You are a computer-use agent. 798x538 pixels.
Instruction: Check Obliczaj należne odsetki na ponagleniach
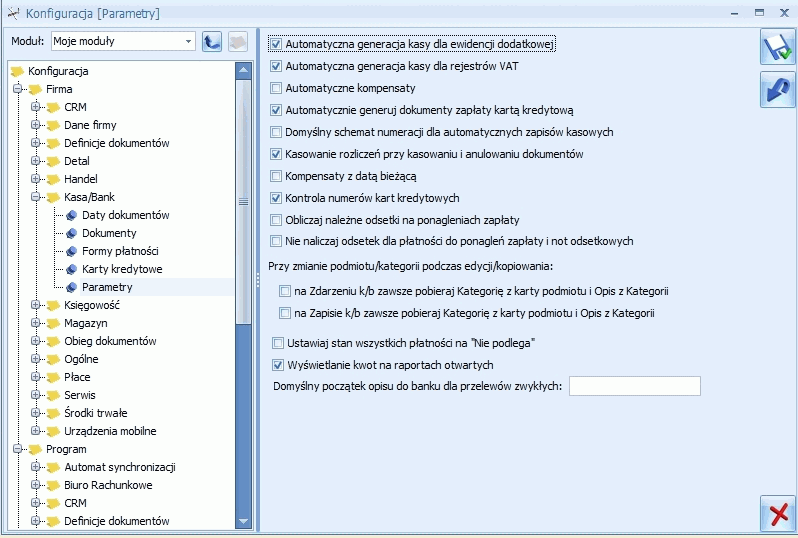pyautogui.click(x=276, y=220)
